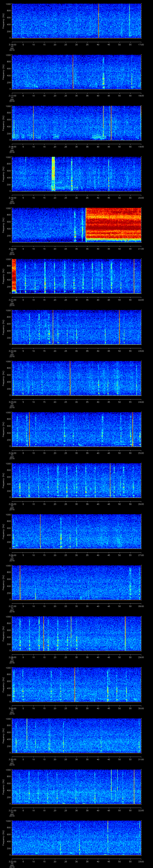Click the 17:00 end label on the first axis
Image resolution: width=153 pixels, height=868 pixels.
pyautogui.click(x=141, y=44)
